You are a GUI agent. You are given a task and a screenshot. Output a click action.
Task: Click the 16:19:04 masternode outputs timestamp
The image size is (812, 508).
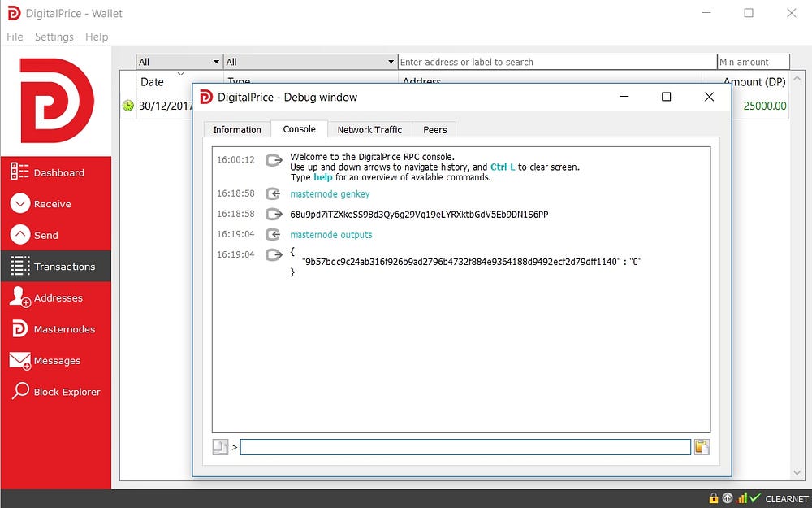point(235,234)
